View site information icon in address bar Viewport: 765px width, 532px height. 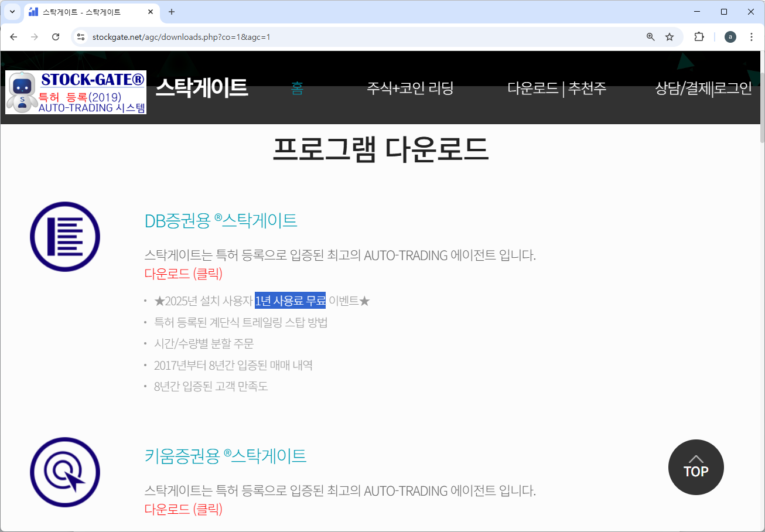[81, 37]
